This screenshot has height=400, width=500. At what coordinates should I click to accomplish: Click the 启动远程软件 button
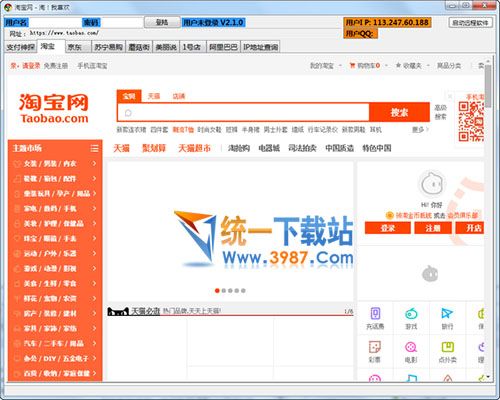coord(470,23)
